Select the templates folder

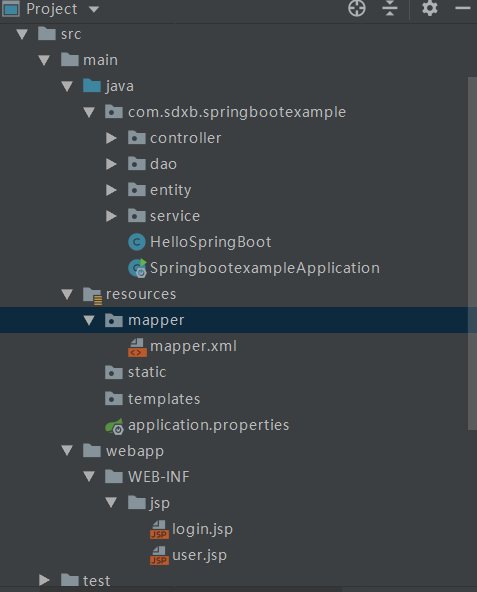pyautogui.click(x=164, y=399)
